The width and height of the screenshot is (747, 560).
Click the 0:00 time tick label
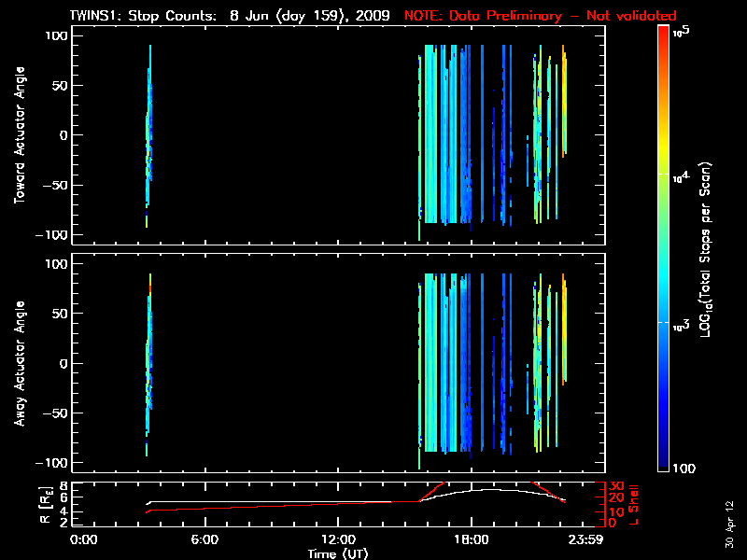click(x=84, y=539)
